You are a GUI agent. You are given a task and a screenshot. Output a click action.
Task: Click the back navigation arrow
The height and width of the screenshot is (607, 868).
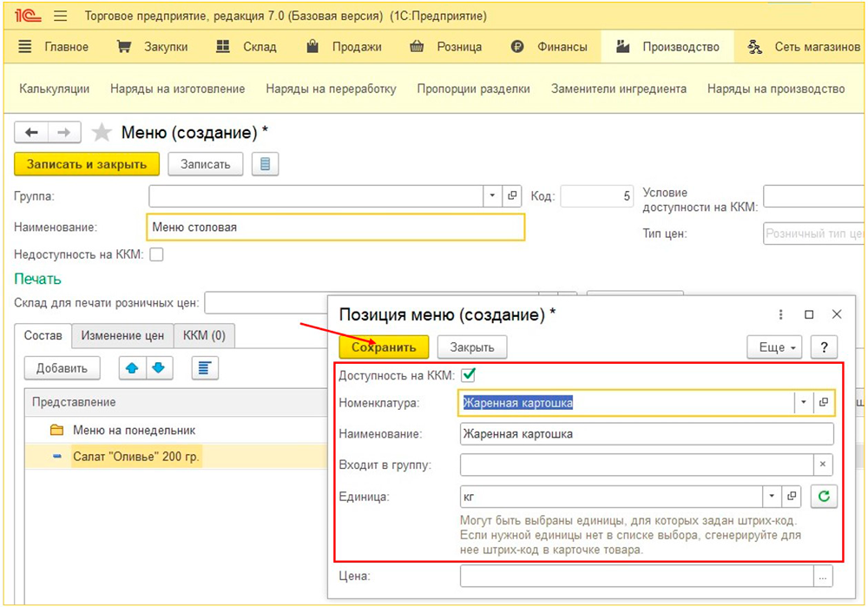coord(32,132)
